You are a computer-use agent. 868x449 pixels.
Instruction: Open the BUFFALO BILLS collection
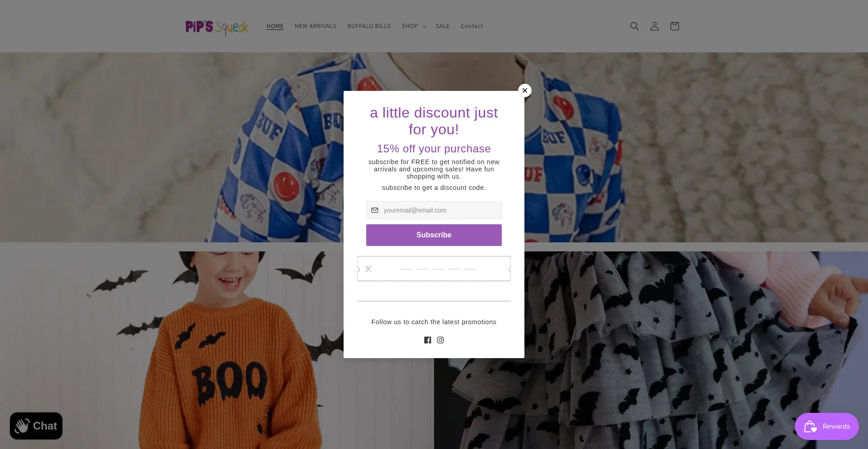click(x=369, y=26)
